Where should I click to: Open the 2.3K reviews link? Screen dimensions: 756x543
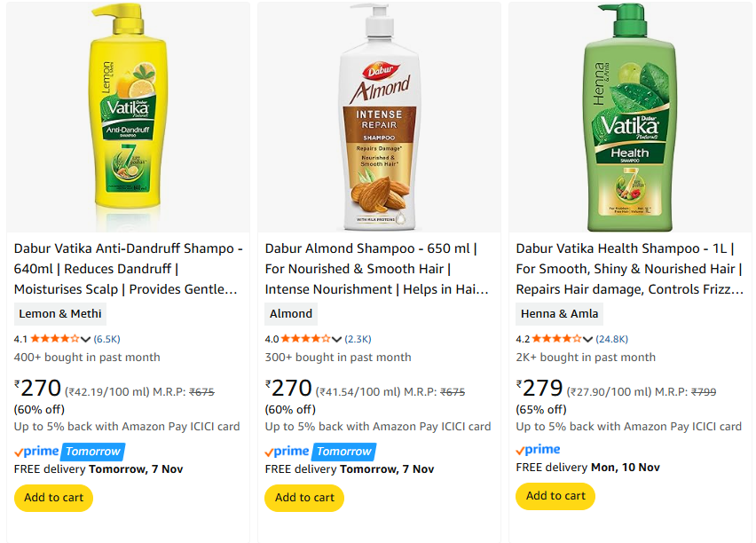(x=358, y=339)
